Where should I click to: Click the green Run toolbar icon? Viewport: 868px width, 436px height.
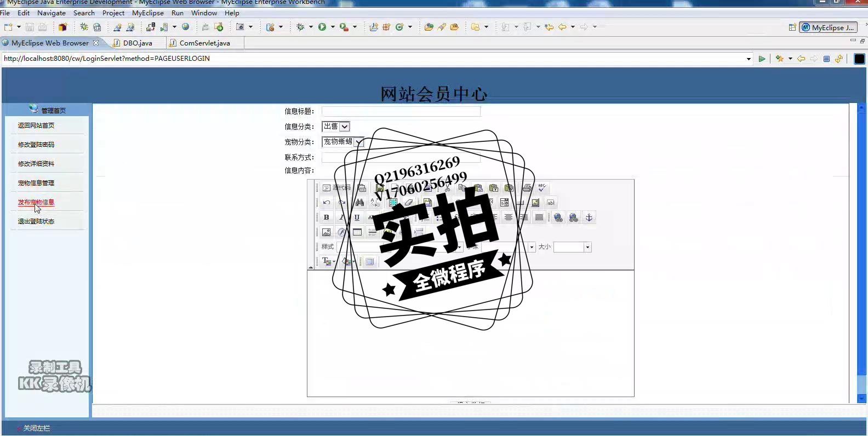[x=322, y=27]
